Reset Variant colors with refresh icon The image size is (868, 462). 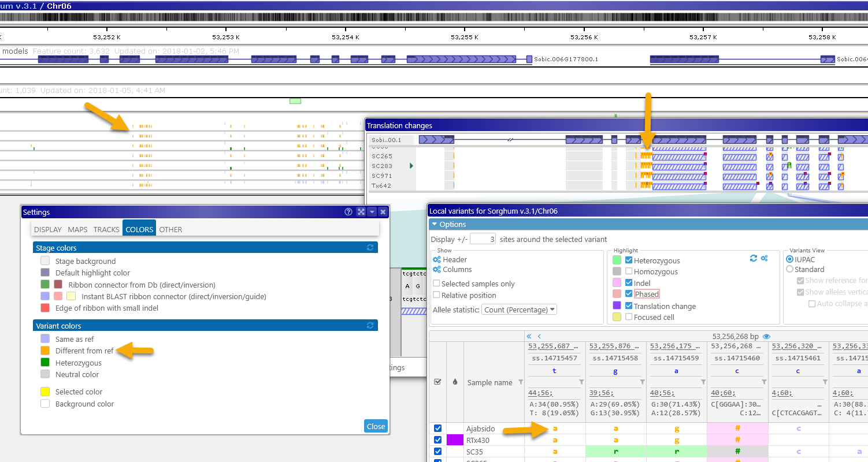[370, 326]
